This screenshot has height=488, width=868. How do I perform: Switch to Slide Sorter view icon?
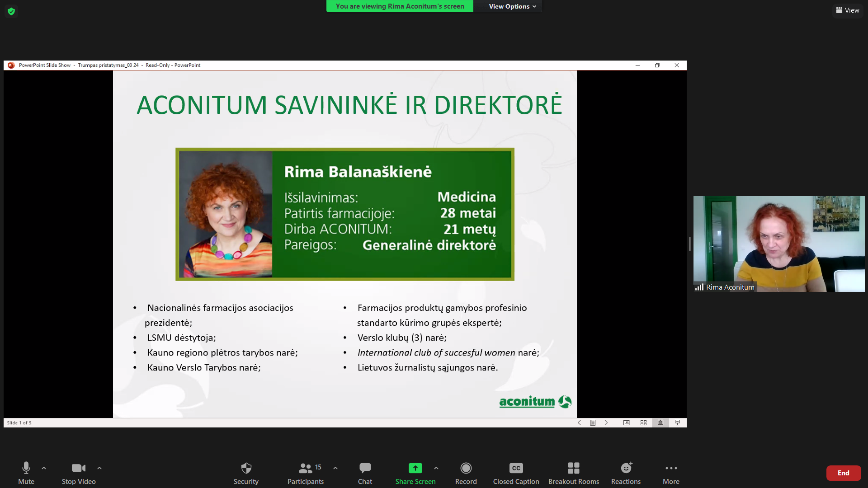643,422
